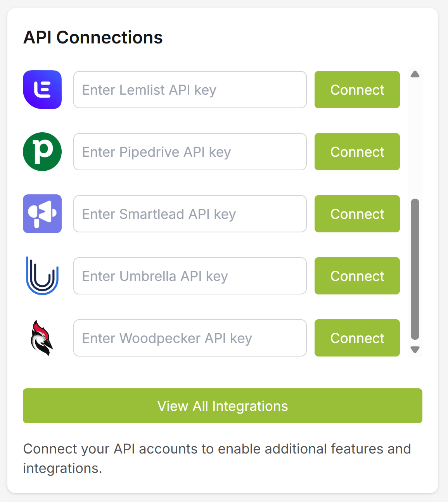Click the Woodpecker bird icon
Screen dimensions: 448x502
(x=42, y=338)
